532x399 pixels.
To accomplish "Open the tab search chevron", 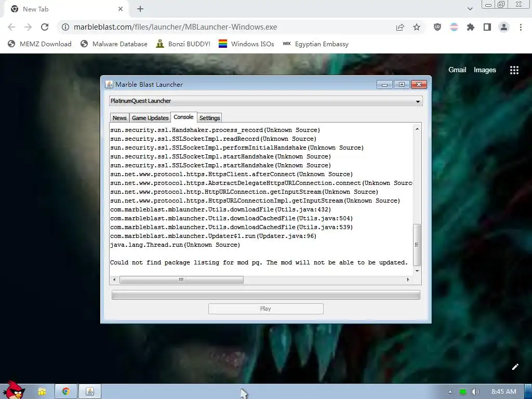I will (470, 9).
